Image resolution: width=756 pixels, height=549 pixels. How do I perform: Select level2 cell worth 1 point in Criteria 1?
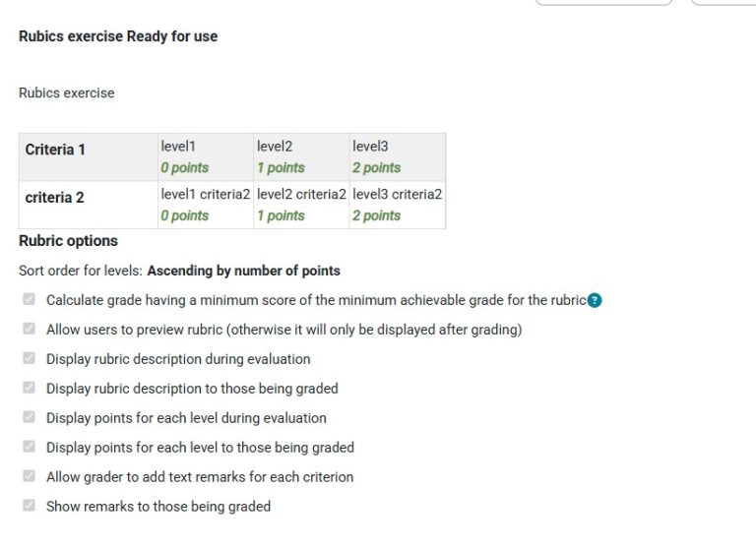point(300,156)
